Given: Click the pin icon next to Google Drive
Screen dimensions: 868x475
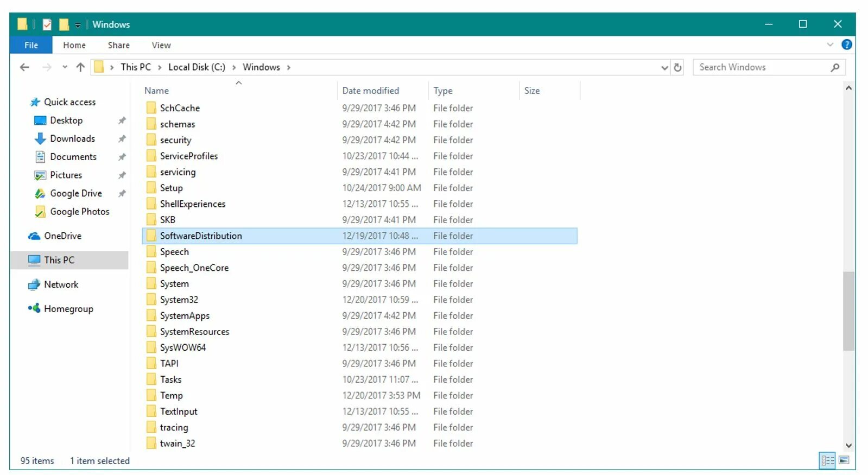Looking at the screenshot, I should coord(122,194).
